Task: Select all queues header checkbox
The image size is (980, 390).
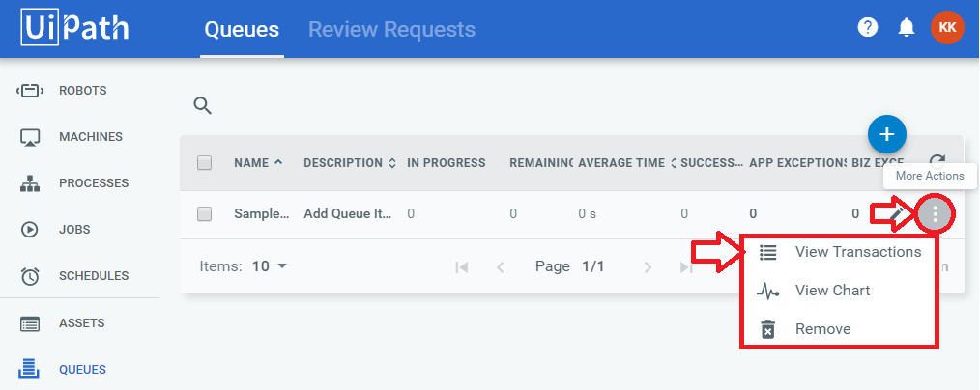Action: pos(204,163)
